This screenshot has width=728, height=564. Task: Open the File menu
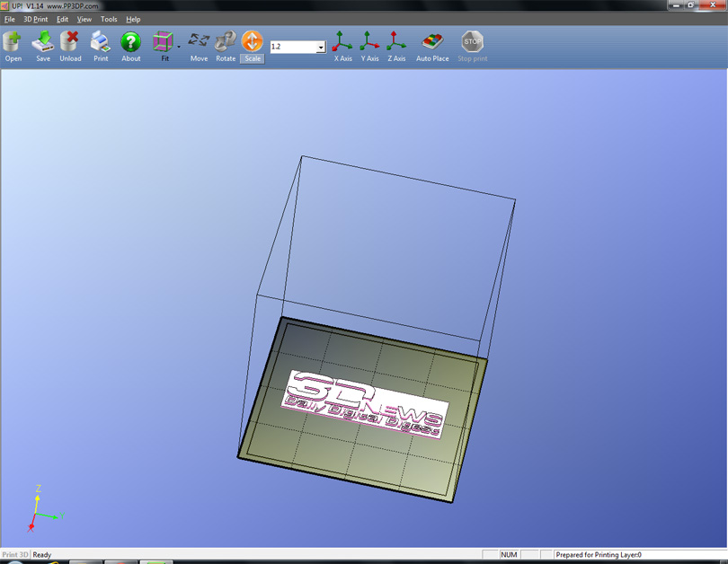coord(9,19)
